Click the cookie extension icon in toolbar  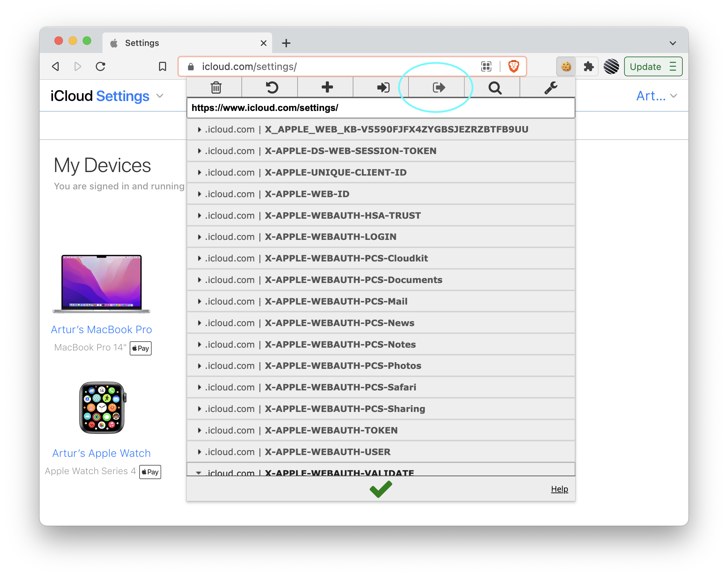pos(566,66)
